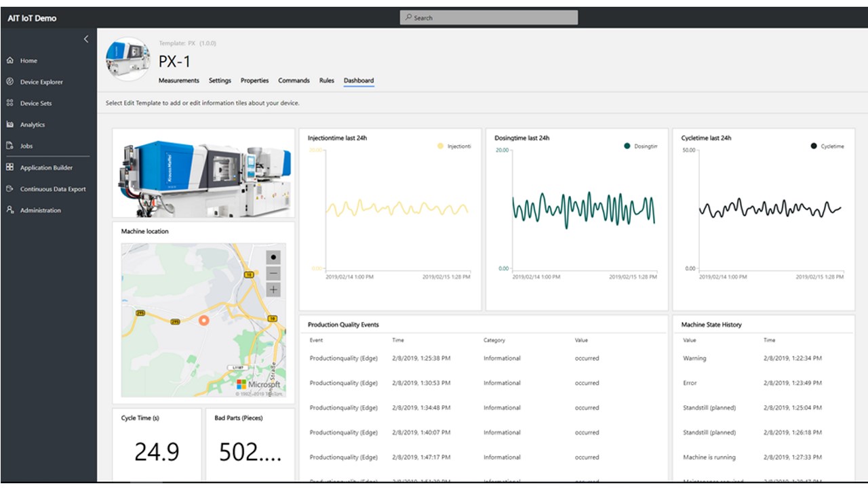This screenshot has height=488, width=868.
Task: Switch to the Rules tab
Action: coord(327,81)
